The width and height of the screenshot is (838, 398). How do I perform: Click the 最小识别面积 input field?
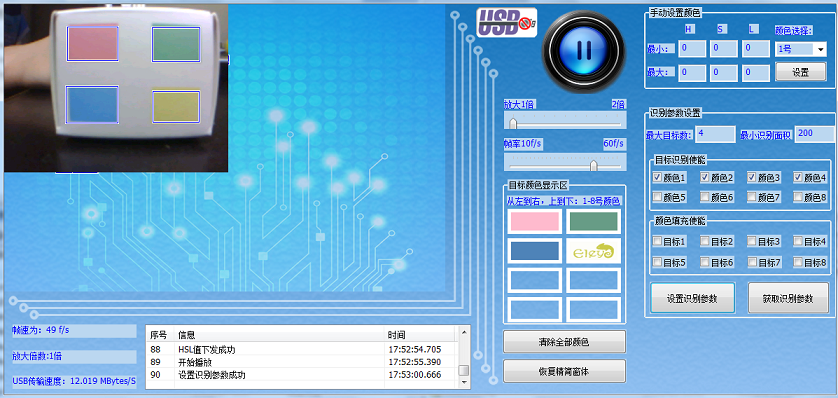[814, 134]
